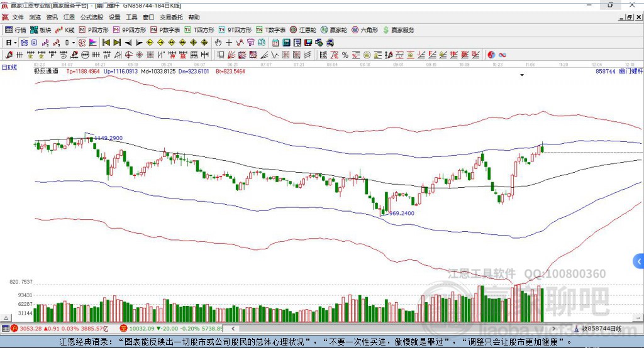644x348 pixels.
Task: Select the hand pan tool
Action: (218, 43)
